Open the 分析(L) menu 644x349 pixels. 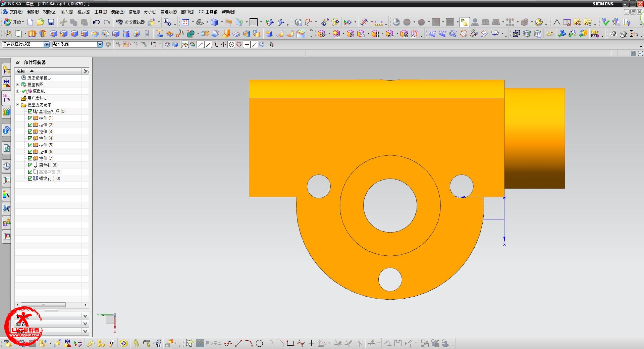pyautogui.click(x=150, y=12)
